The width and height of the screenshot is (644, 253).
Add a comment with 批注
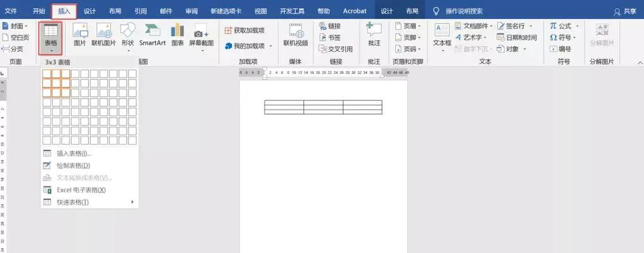click(x=374, y=35)
